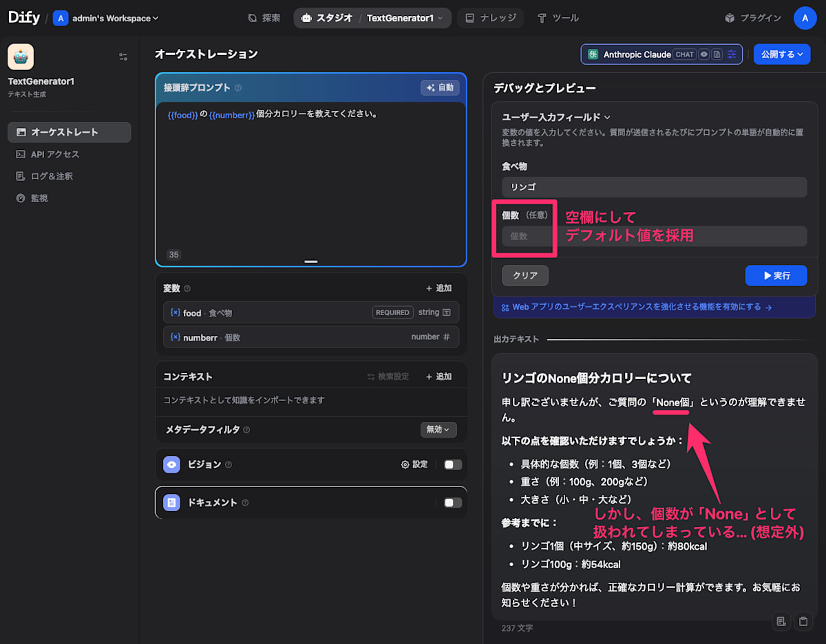Click the ドキュメント icon
826x644 pixels.
172,502
